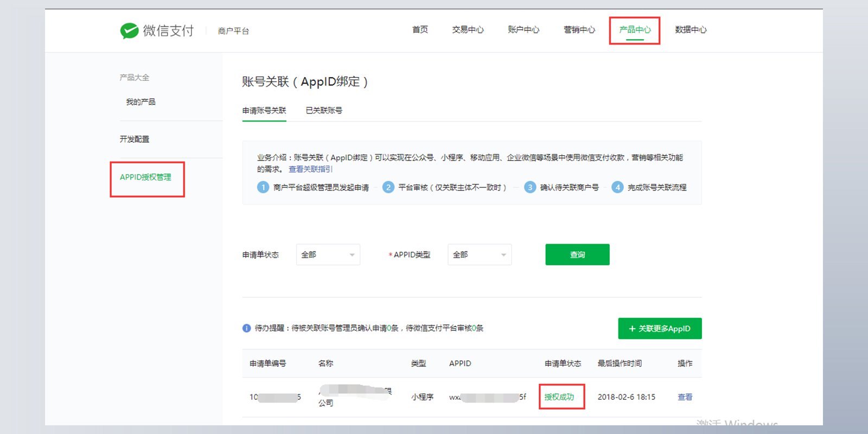Select 开发配置 in sidebar

click(x=135, y=139)
